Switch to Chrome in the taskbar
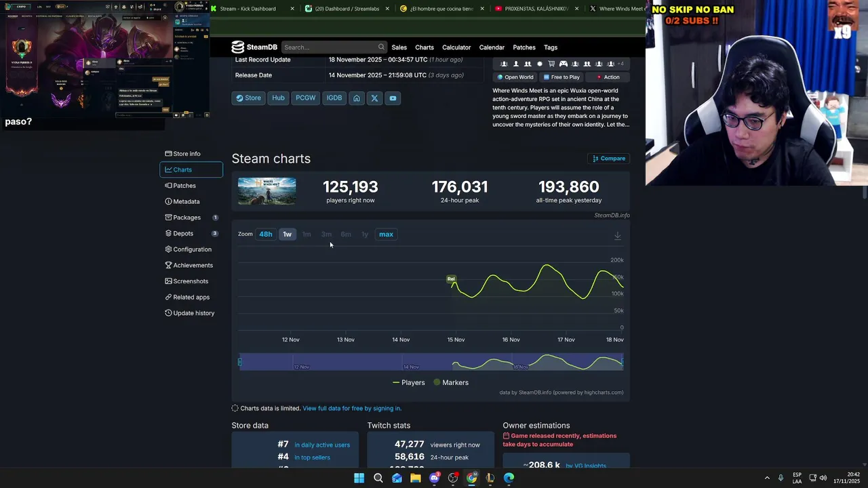 [x=471, y=478]
